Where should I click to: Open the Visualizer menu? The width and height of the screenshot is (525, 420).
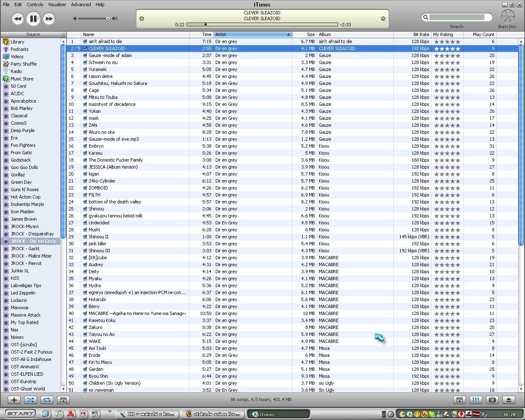(x=57, y=5)
